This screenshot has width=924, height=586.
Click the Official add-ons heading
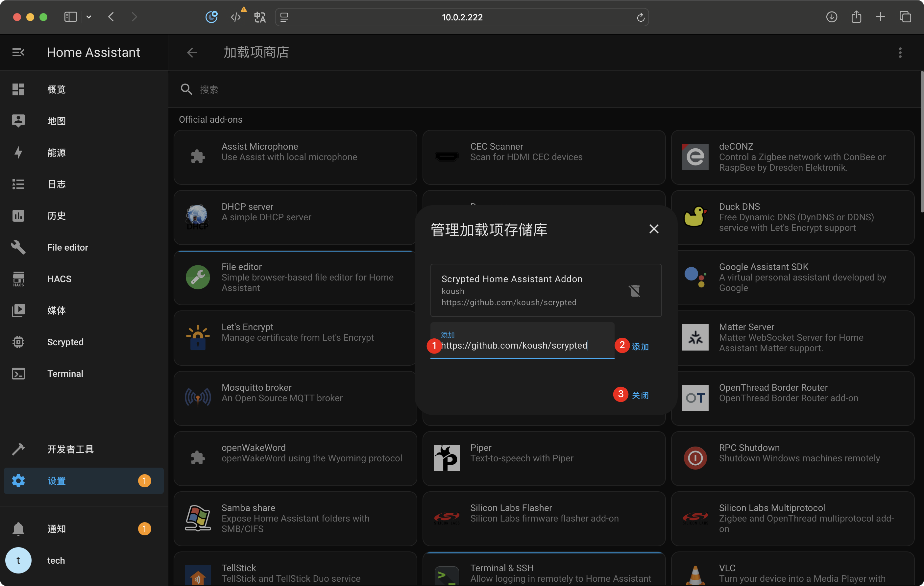click(x=210, y=119)
